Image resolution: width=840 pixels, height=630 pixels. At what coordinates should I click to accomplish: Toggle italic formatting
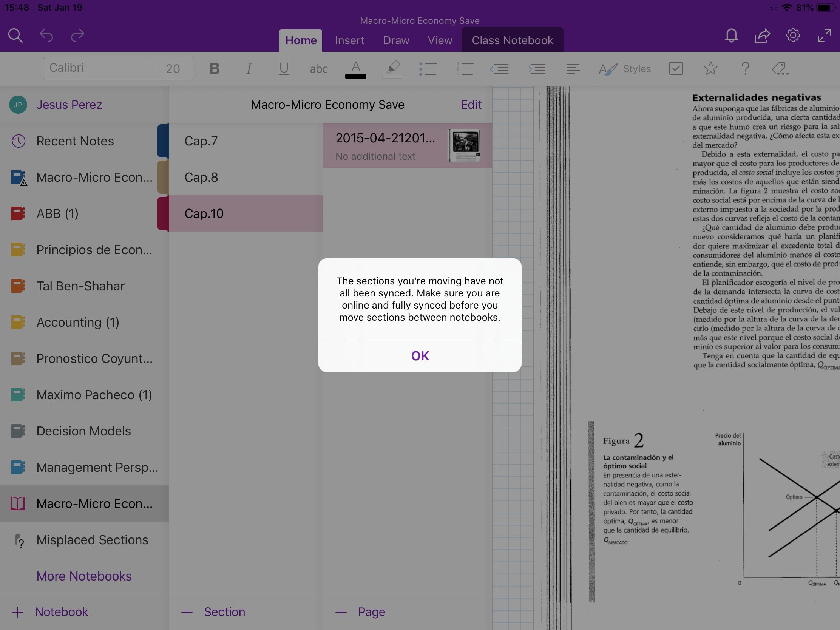(x=249, y=69)
